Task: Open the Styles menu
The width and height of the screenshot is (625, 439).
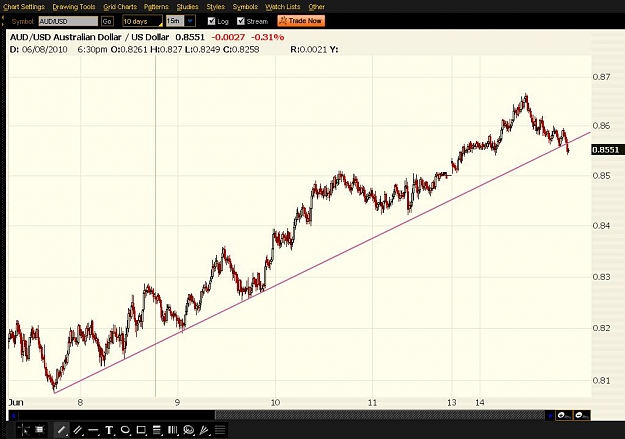Action: 215,7
